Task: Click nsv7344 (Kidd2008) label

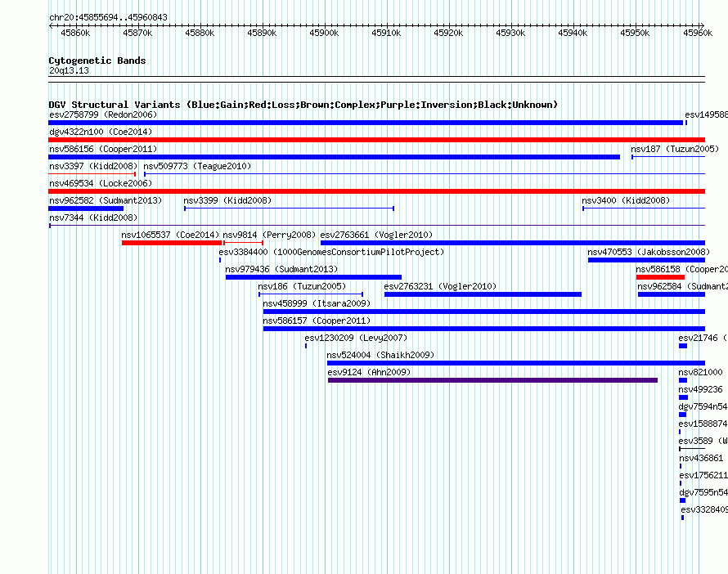Action: 93,217
